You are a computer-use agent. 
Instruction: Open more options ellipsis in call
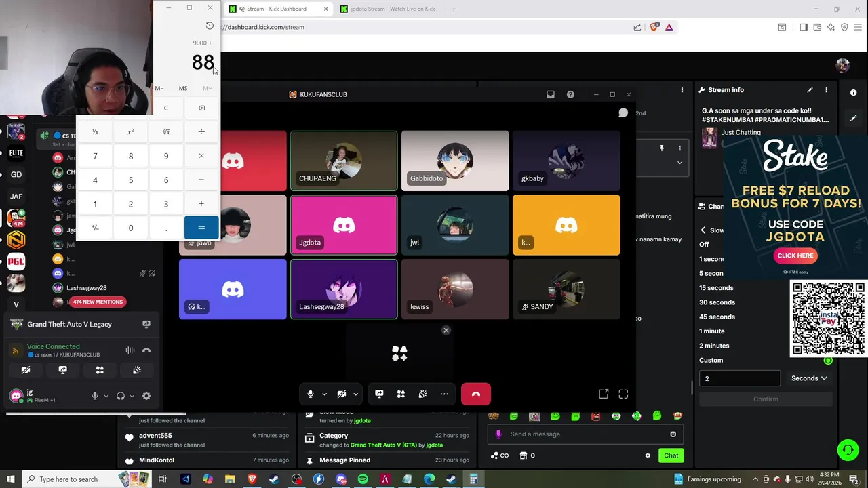pos(444,394)
